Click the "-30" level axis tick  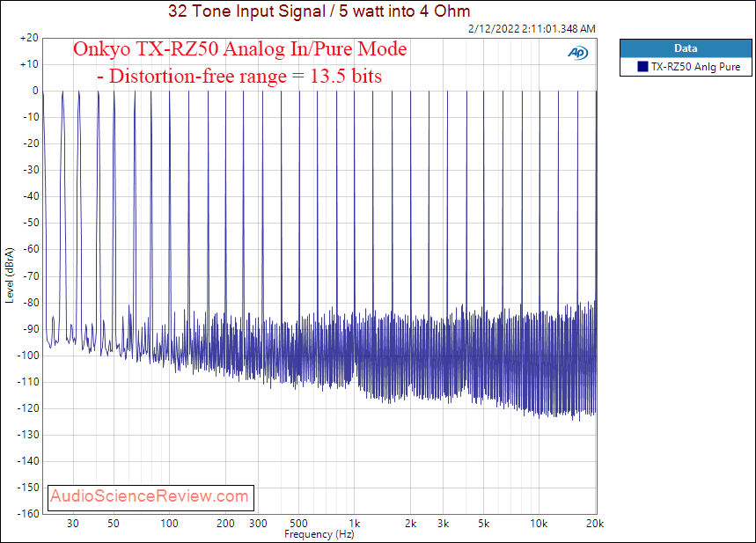(x=31, y=170)
